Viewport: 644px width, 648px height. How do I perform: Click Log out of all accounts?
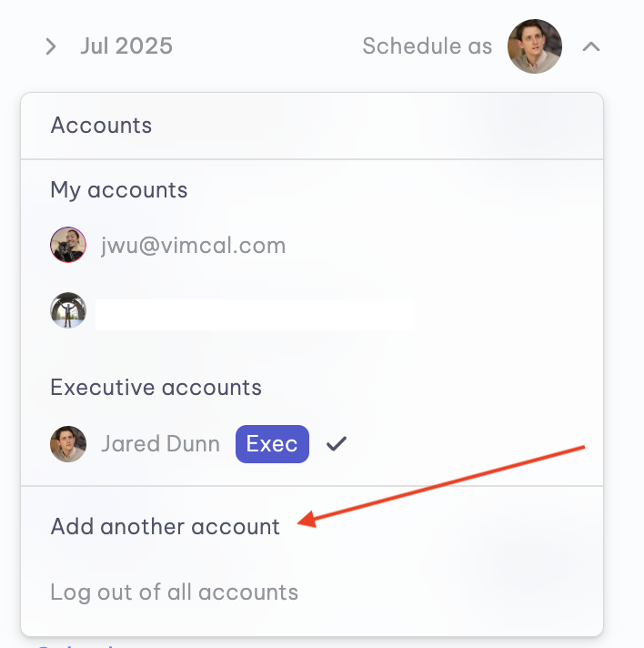pyautogui.click(x=175, y=592)
